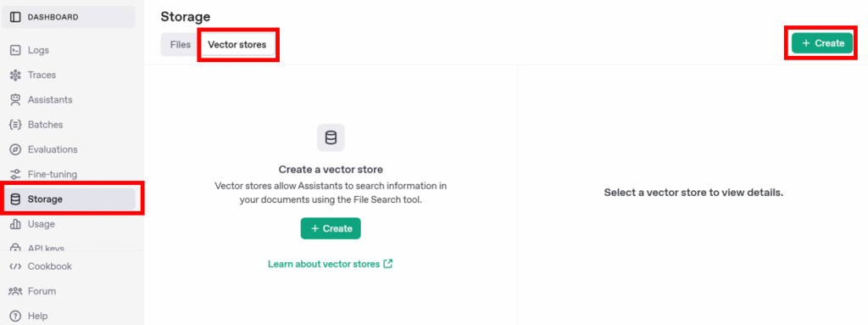
Task: Click the database icon above Create a vector store
Action: [x=331, y=137]
